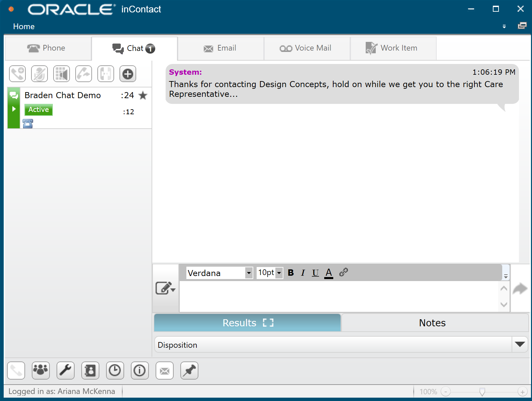Click the plus add contact icon
This screenshot has height=401, width=532.
point(128,74)
